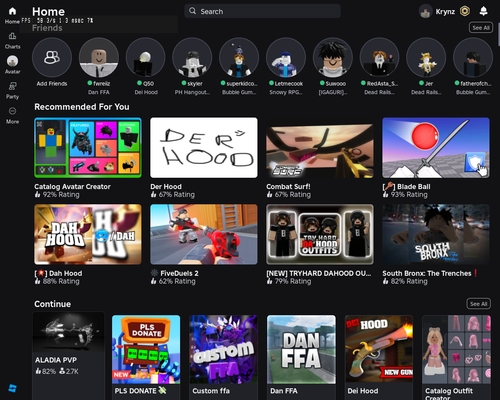Open the Avatar sidebar icon
Screen dimensions: 500x400
point(12,61)
